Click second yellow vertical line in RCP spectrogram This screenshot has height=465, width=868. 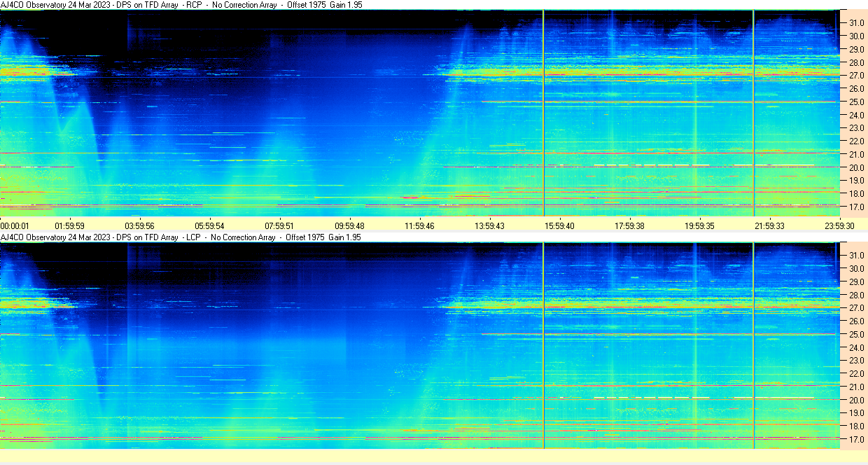[x=754, y=112]
